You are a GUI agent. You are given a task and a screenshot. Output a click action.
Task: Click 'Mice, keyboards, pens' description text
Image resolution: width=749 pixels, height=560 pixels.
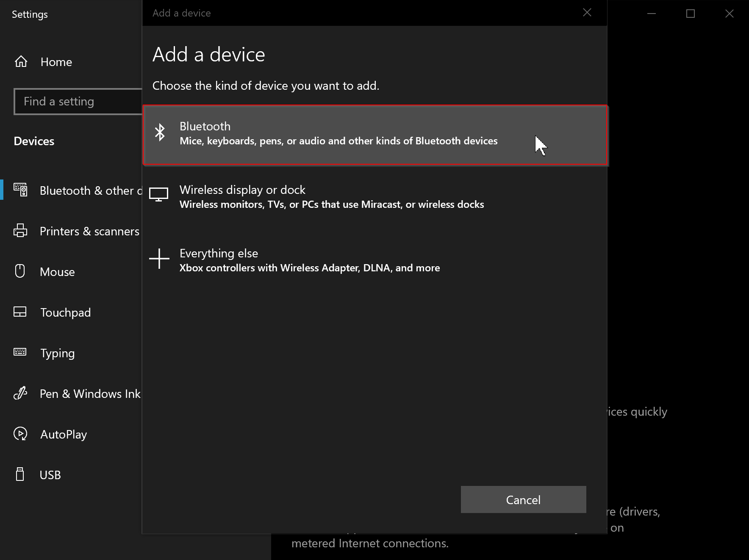click(338, 141)
